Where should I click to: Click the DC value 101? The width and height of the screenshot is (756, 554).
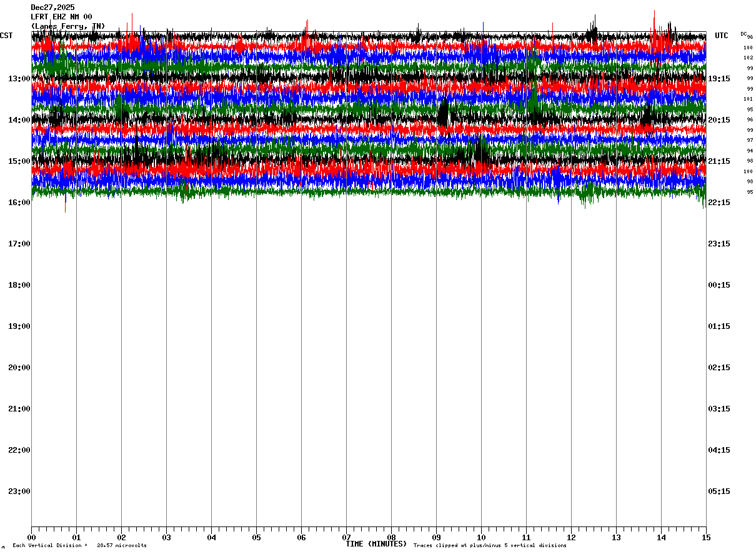tap(748, 99)
